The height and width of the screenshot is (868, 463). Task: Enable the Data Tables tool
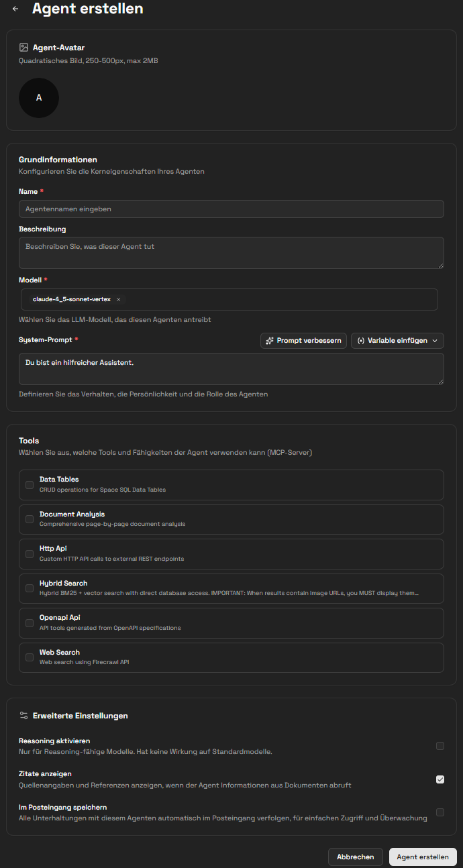click(x=29, y=484)
